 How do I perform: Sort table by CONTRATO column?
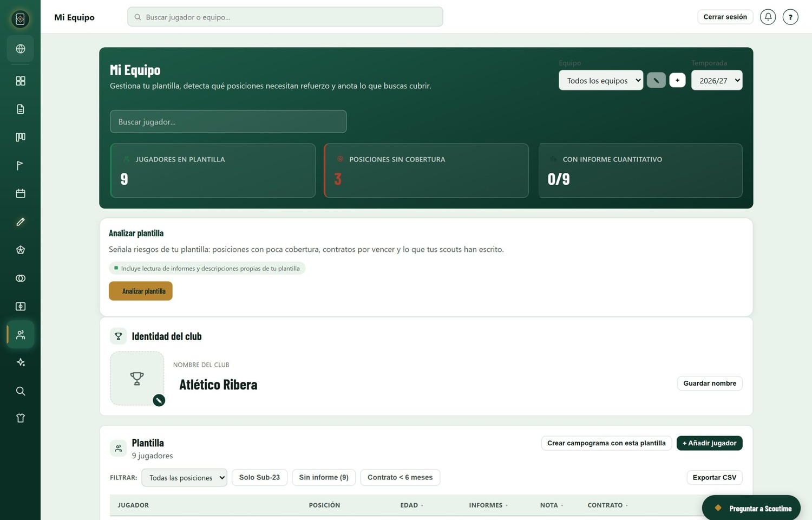tap(608, 505)
